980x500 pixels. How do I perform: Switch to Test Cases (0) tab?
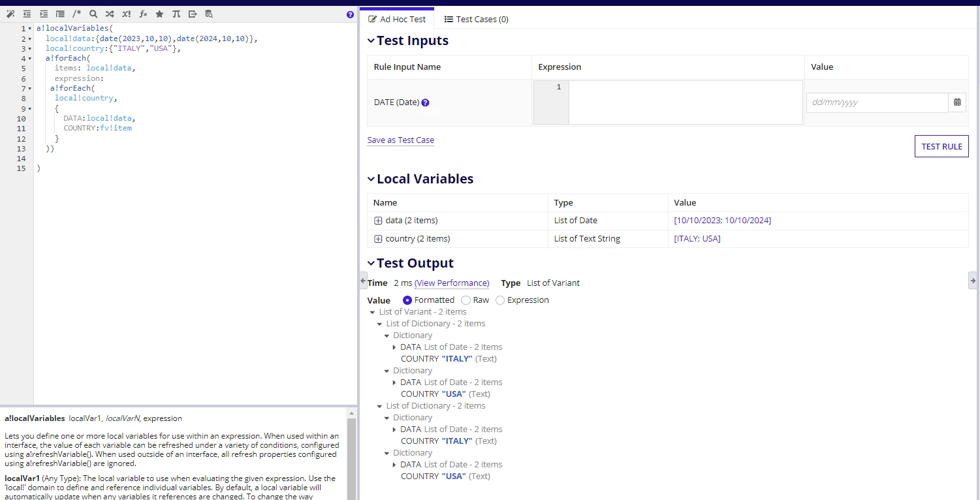click(x=476, y=19)
